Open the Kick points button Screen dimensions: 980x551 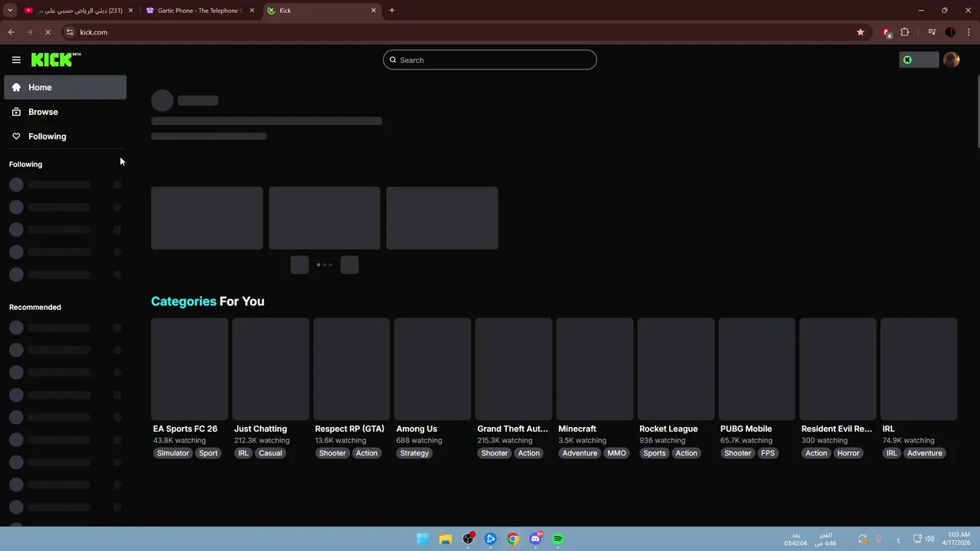919,60
